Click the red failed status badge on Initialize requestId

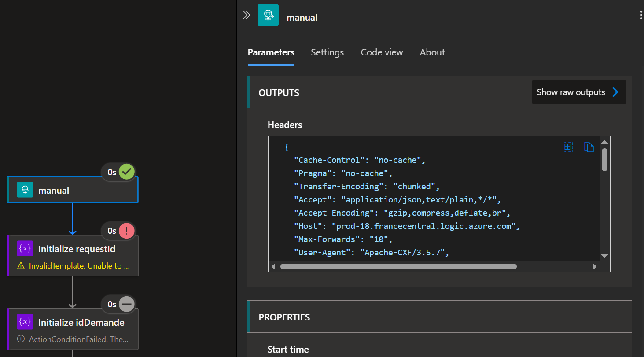(127, 230)
